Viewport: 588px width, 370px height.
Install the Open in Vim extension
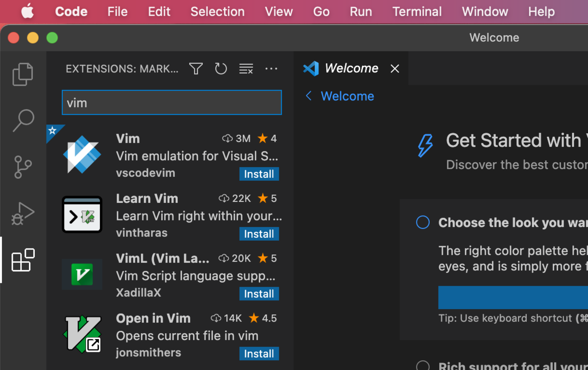(x=259, y=353)
